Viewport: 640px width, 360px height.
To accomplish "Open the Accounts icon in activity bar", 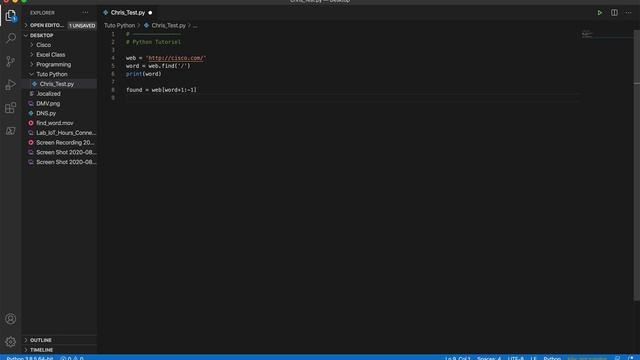I will pyautogui.click(x=11, y=319).
